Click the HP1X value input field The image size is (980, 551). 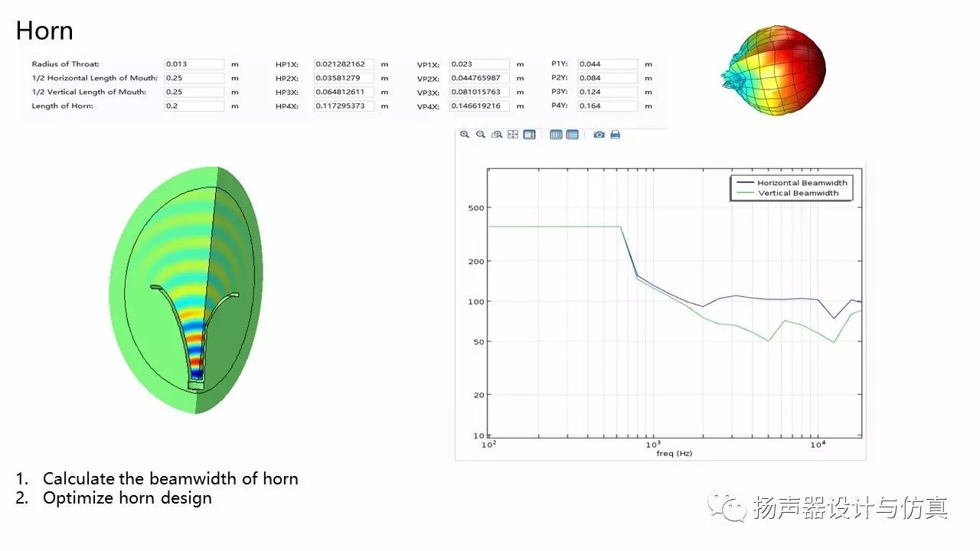tap(344, 64)
